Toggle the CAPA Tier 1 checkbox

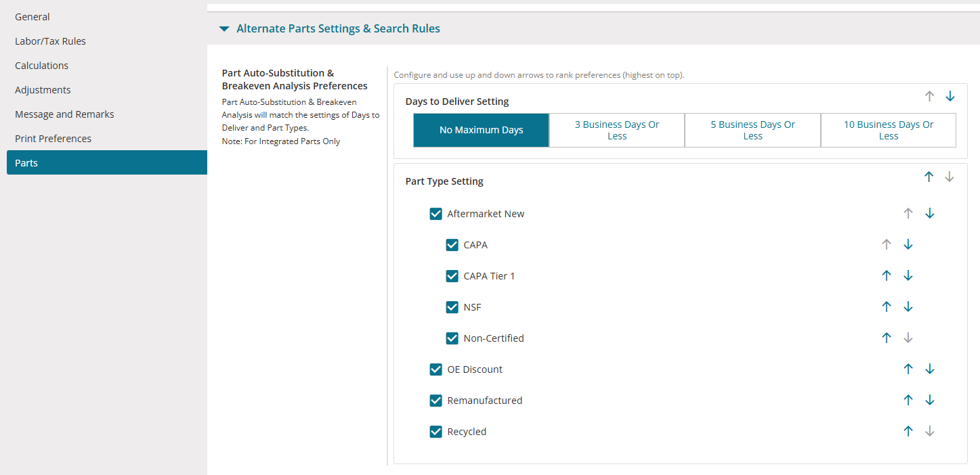pyautogui.click(x=452, y=276)
